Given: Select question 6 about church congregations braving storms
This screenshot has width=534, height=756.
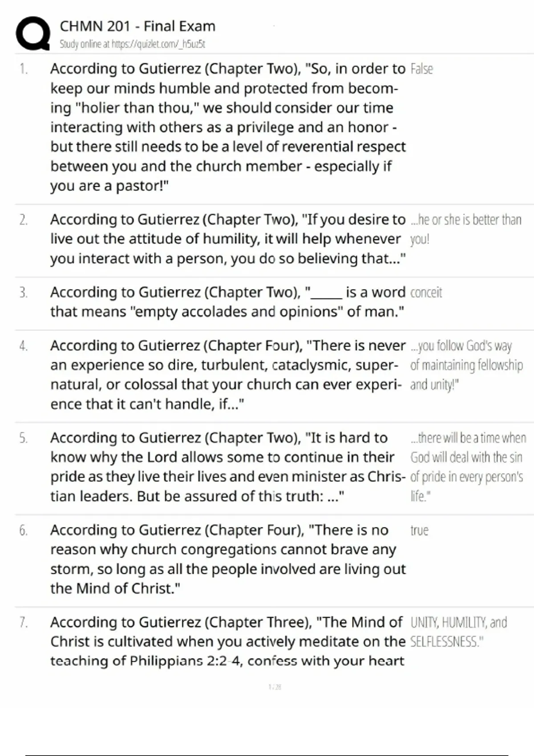Looking at the screenshot, I should click(x=228, y=559).
